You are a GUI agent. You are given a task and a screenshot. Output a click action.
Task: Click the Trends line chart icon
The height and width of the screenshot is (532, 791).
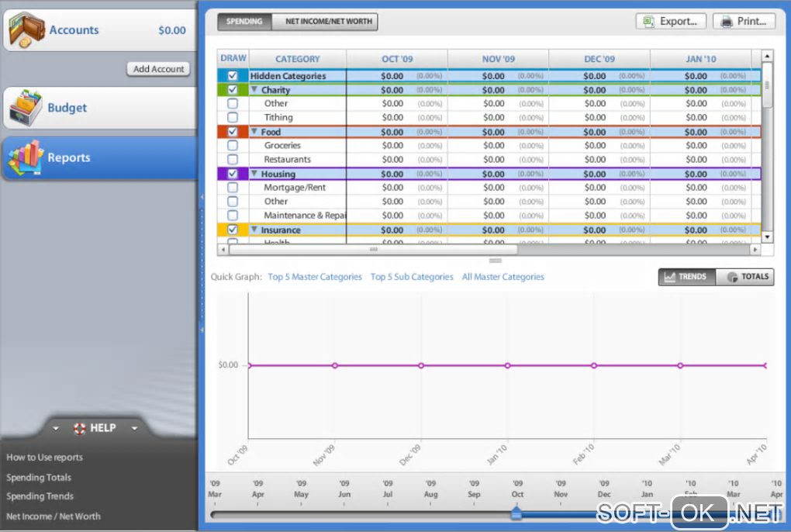coord(669,277)
